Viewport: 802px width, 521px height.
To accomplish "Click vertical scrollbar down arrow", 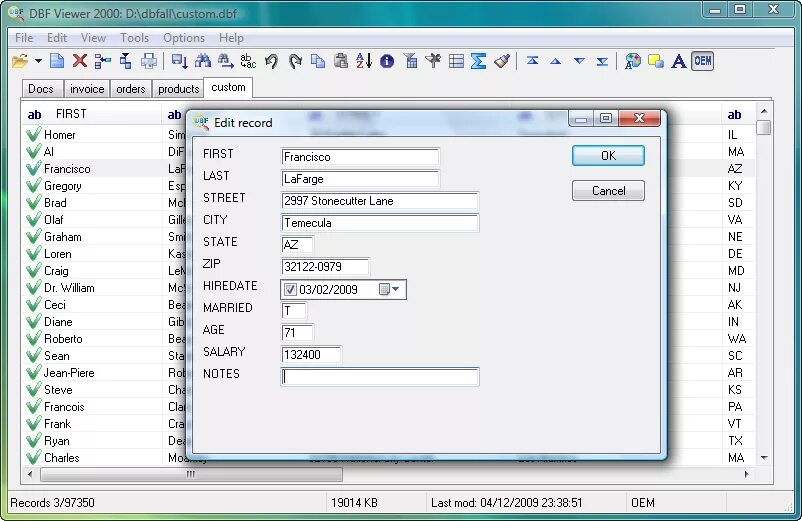I will [764, 458].
